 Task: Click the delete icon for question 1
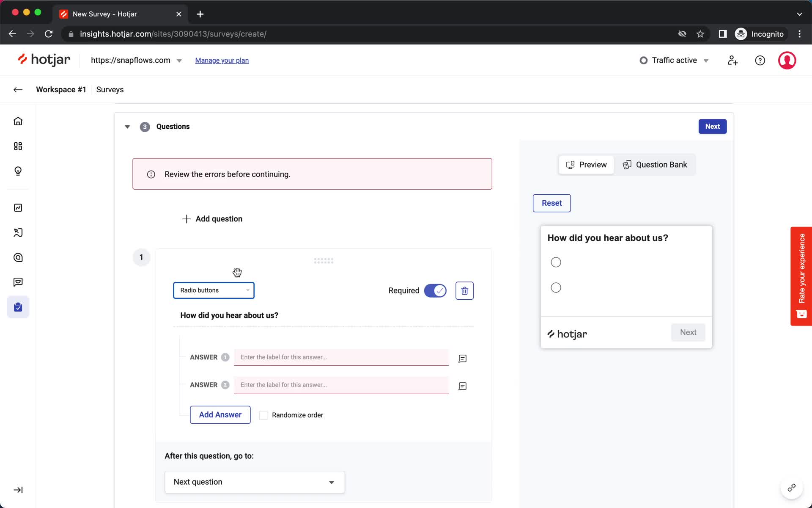(x=465, y=290)
